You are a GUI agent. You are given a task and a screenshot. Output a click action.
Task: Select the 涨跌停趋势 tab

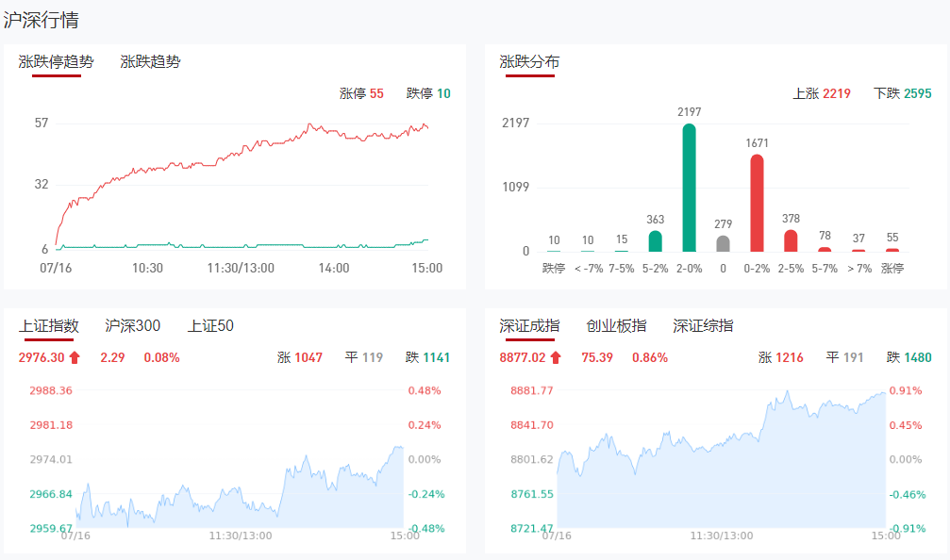[56, 62]
